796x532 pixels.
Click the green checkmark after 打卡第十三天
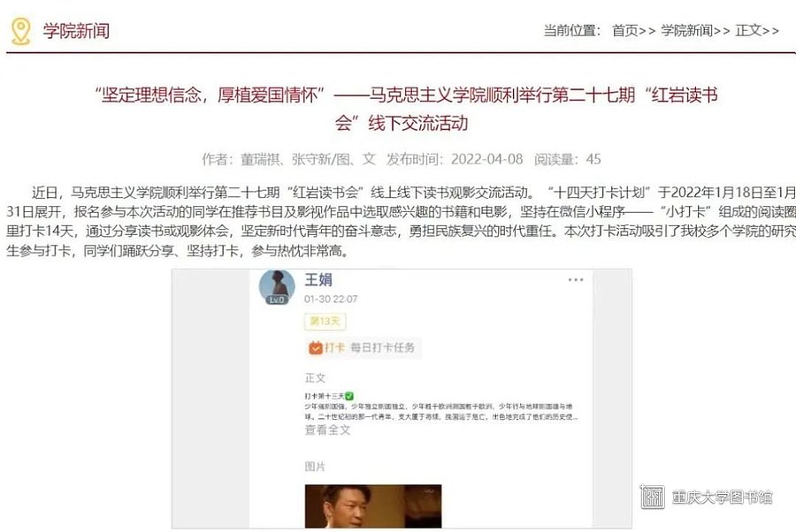click(x=348, y=396)
